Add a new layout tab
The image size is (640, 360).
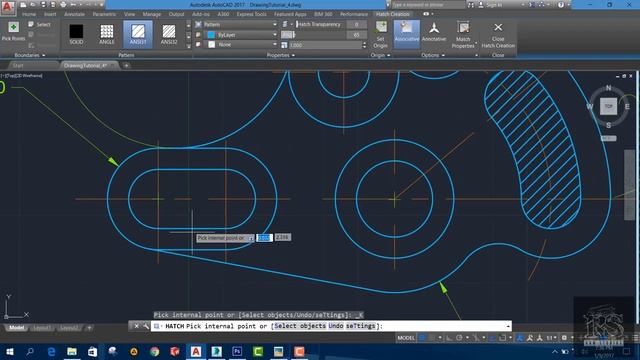(89, 328)
